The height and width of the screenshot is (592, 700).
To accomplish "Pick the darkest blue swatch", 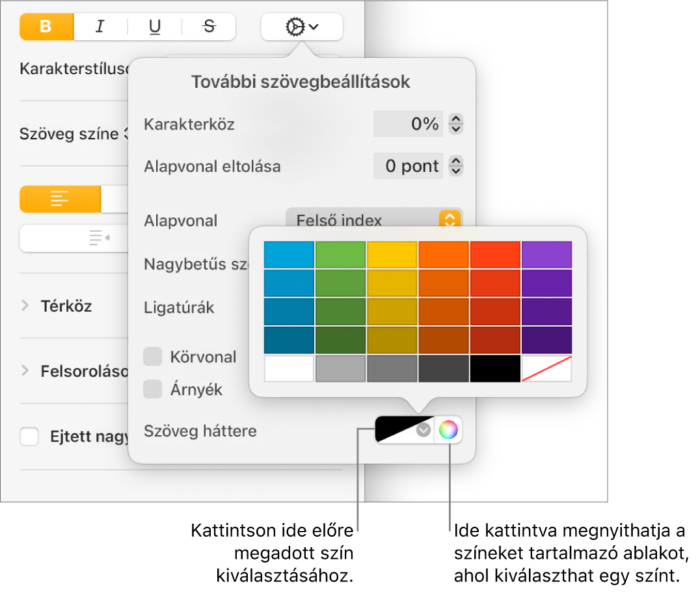I will [289, 340].
